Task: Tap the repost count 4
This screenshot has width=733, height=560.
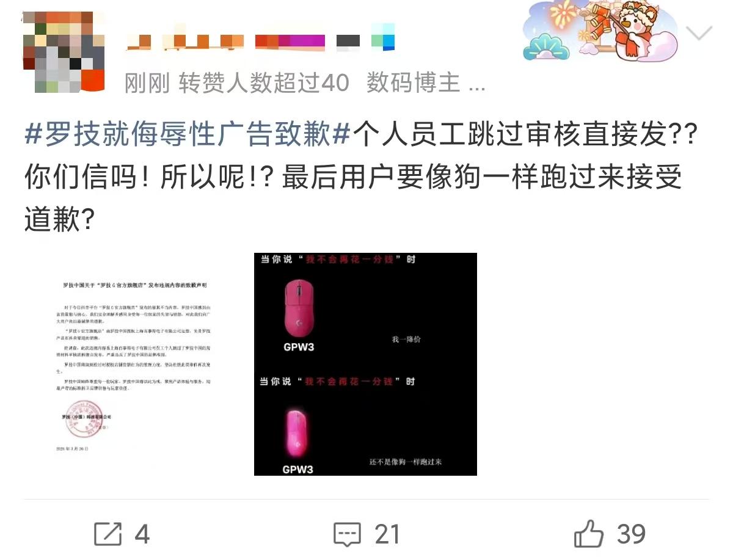Action: 142,534
